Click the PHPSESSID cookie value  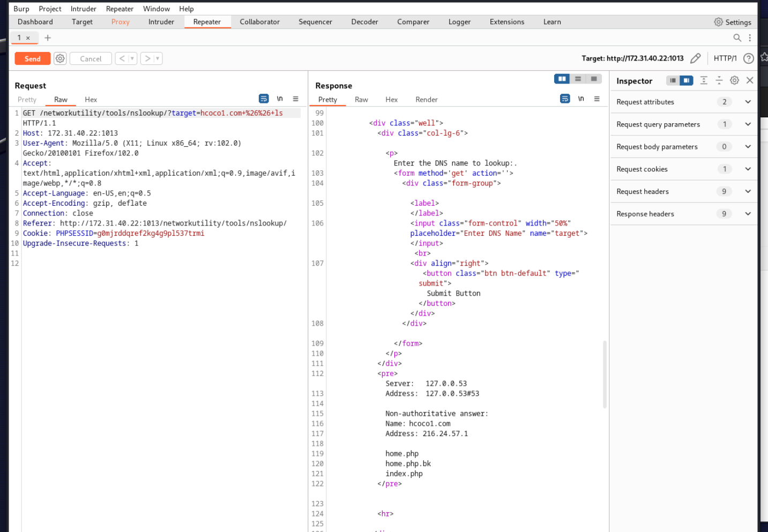(151, 233)
